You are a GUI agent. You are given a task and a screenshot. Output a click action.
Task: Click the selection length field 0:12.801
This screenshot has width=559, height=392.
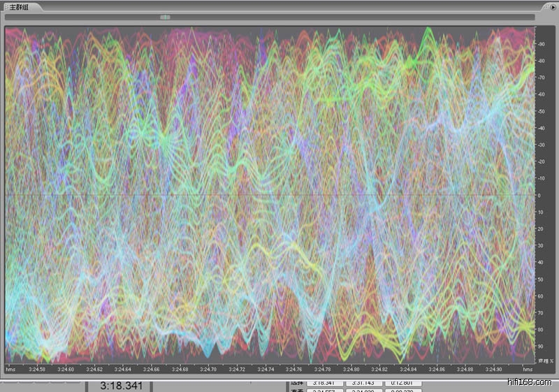[x=402, y=383]
